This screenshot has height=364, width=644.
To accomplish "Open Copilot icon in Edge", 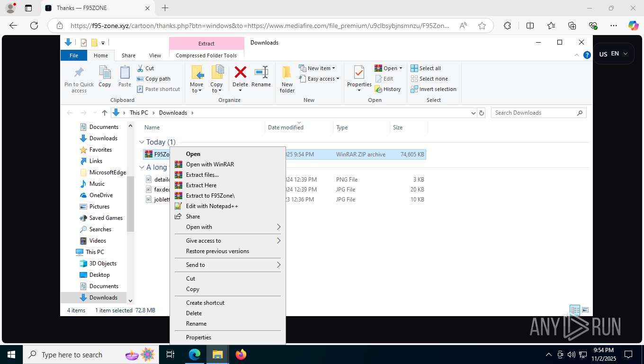I will [633, 26].
